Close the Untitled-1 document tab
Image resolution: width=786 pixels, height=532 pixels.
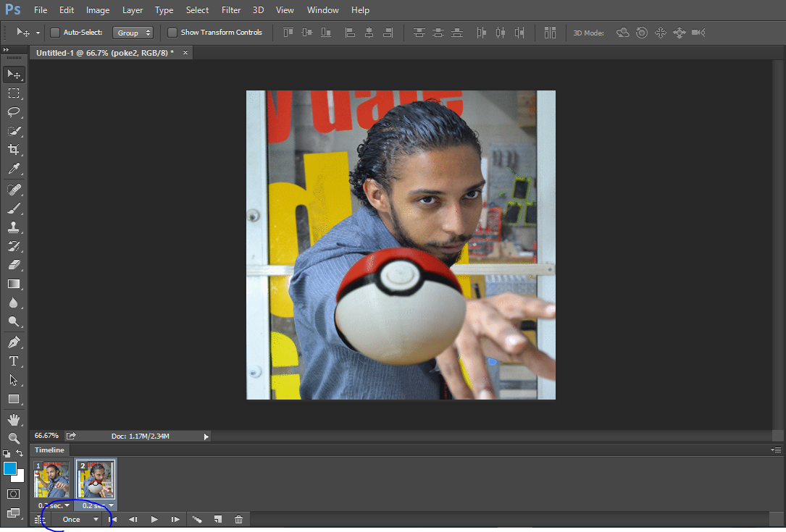tap(185, 53)
